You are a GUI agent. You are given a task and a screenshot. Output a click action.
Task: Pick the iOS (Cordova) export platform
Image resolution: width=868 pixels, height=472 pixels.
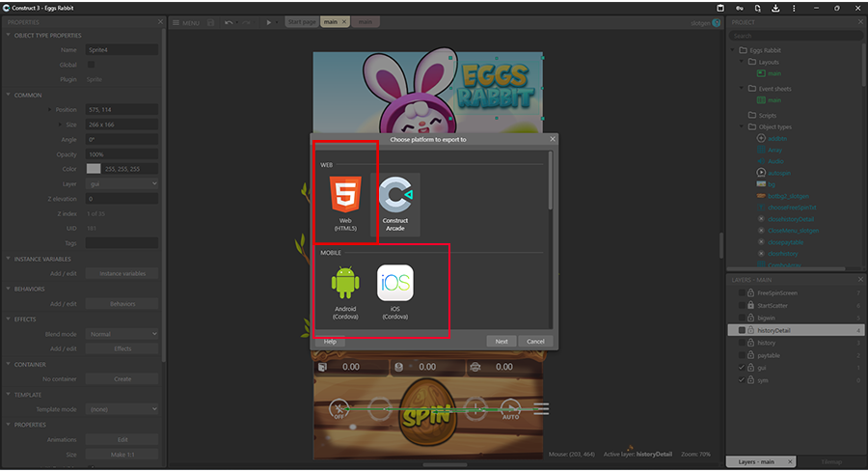[x=395, y=292]
